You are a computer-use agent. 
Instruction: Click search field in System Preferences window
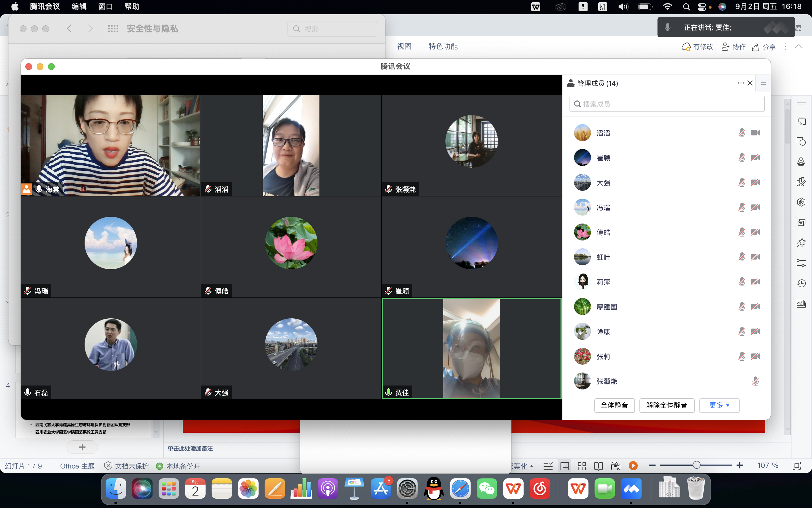point(332,29)
